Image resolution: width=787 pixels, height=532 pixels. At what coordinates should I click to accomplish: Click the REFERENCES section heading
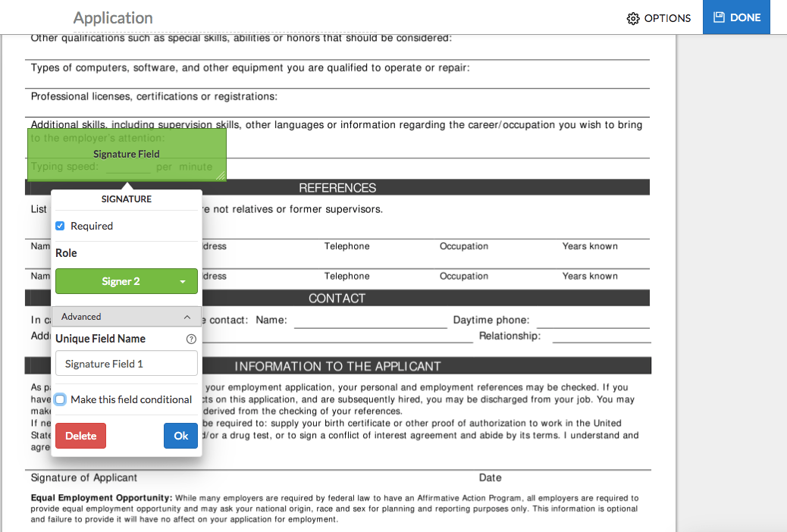click(x=337, y=188)
